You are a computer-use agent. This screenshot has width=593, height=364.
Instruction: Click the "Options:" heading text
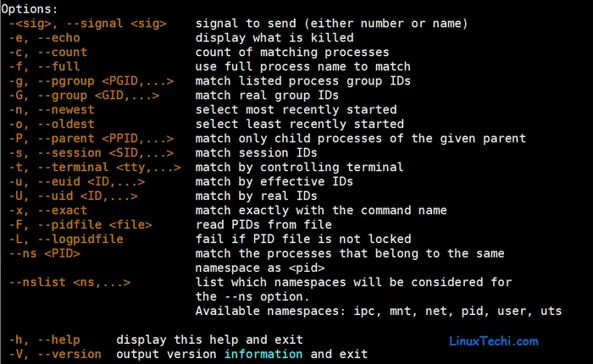(30, 8)
